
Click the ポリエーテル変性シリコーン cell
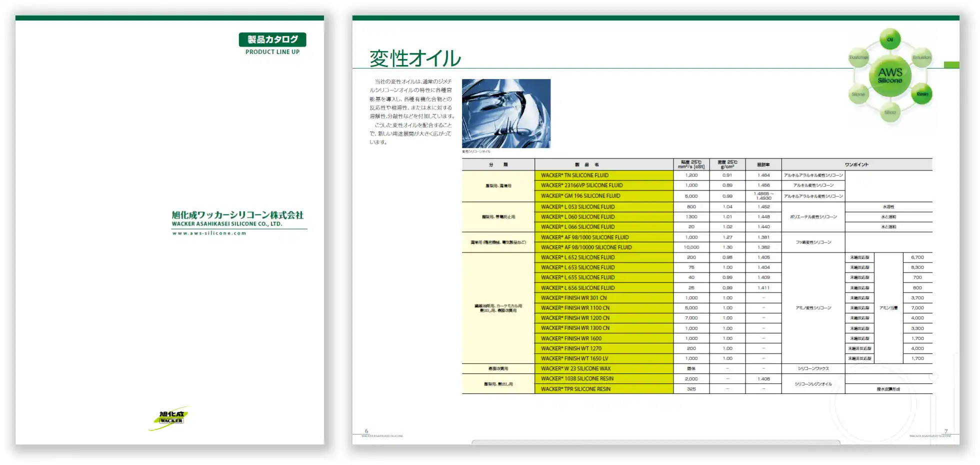[813, 217]
